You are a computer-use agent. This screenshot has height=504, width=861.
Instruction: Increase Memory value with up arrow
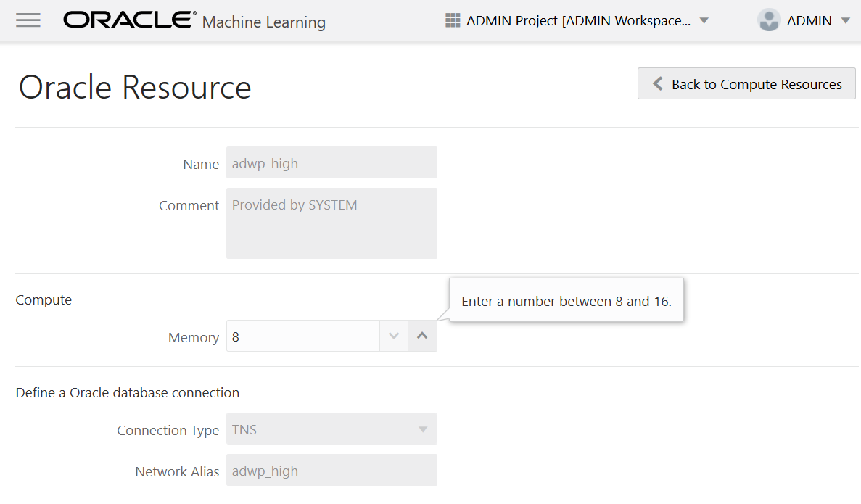[x=422, y=336]
